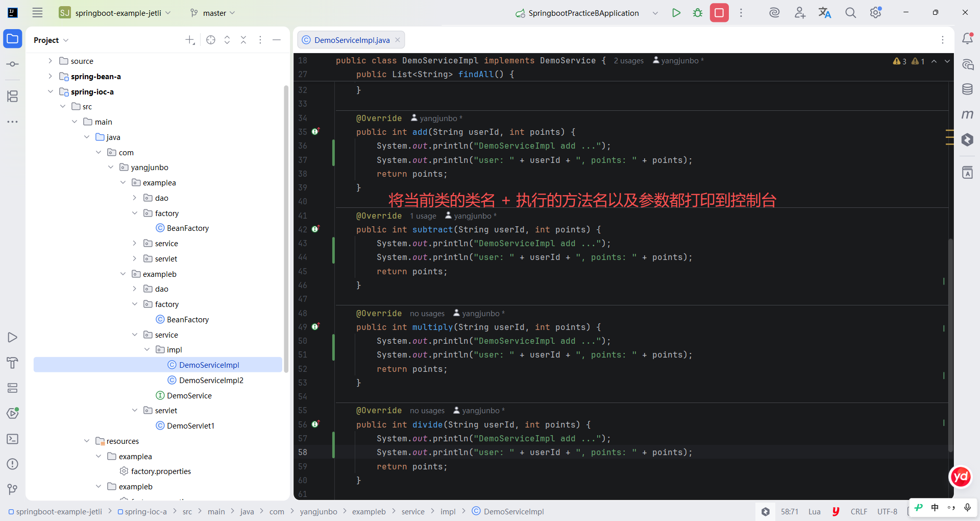Toggle the 中 Chinese input mode indicator
Image resolution: width=980 pixels, height=521 pixels.
pyautogui.click(x=935, y=507)
